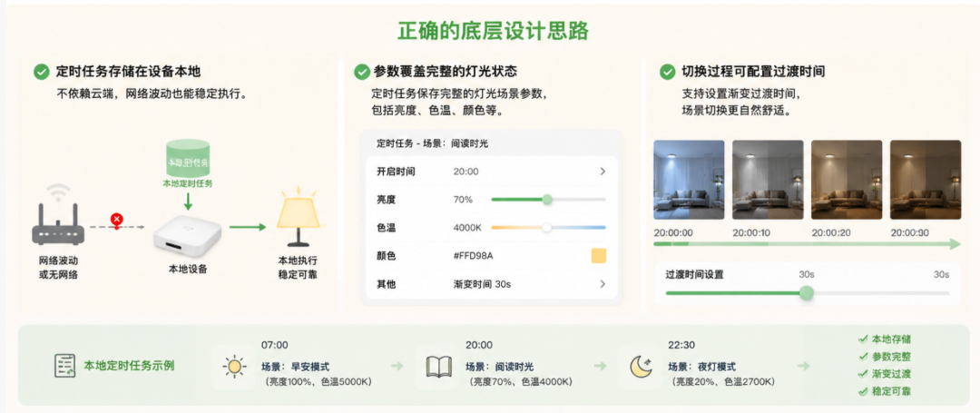Click the text 亮度20%、色温2700K
The width and height of the screenshot is (980, 413).
722,381
